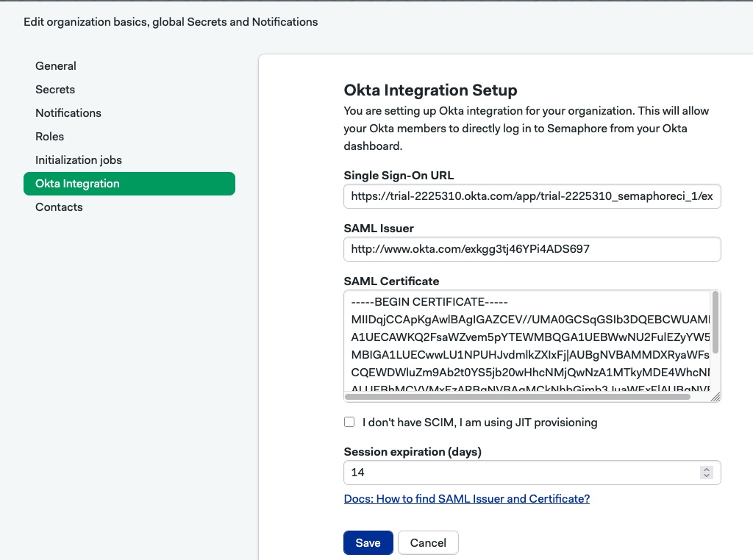
Task: Focus the Session expiration days field
Action: click(515, 472)
